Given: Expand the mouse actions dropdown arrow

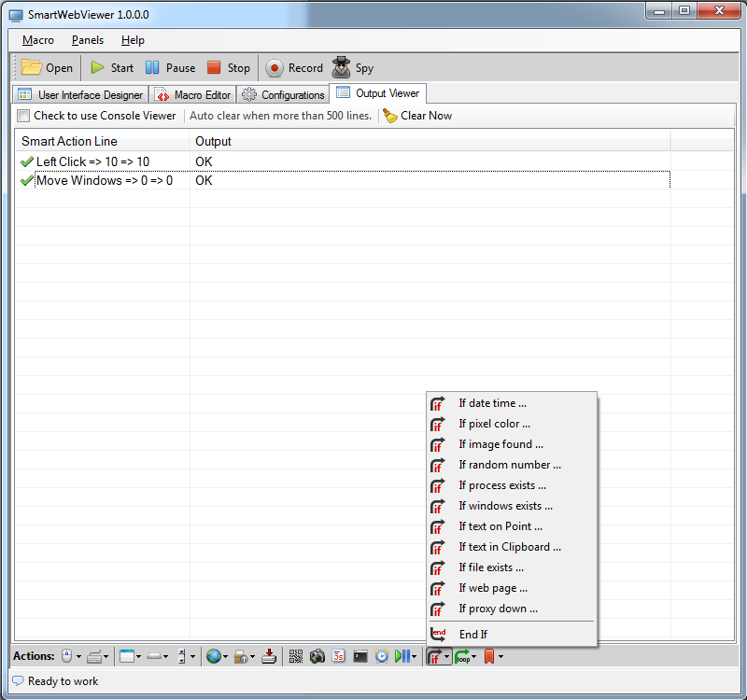Looking at the screenshot, I should pos(78,657).
